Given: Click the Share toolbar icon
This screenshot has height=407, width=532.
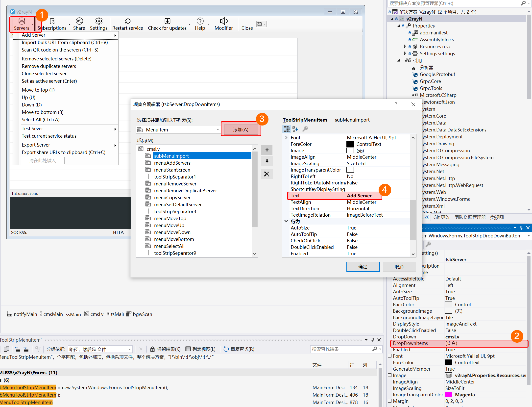Looking at the screenshot, I should click(79, 22).
